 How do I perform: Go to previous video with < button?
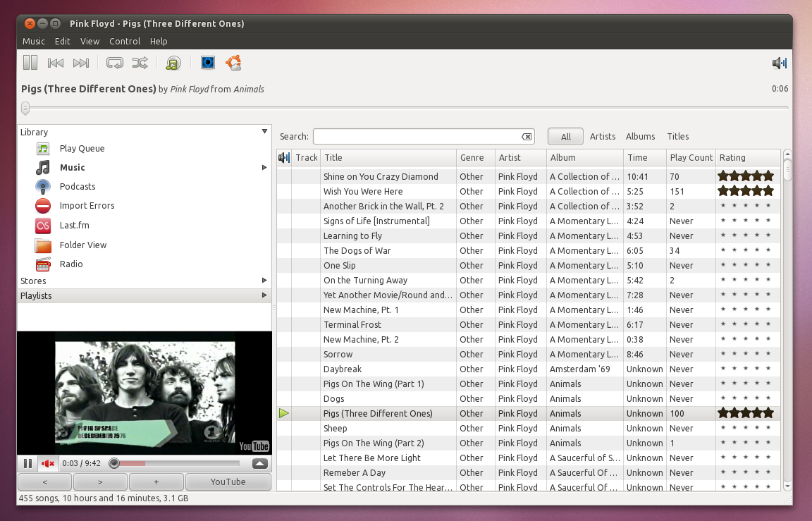(x=45, y=482)
